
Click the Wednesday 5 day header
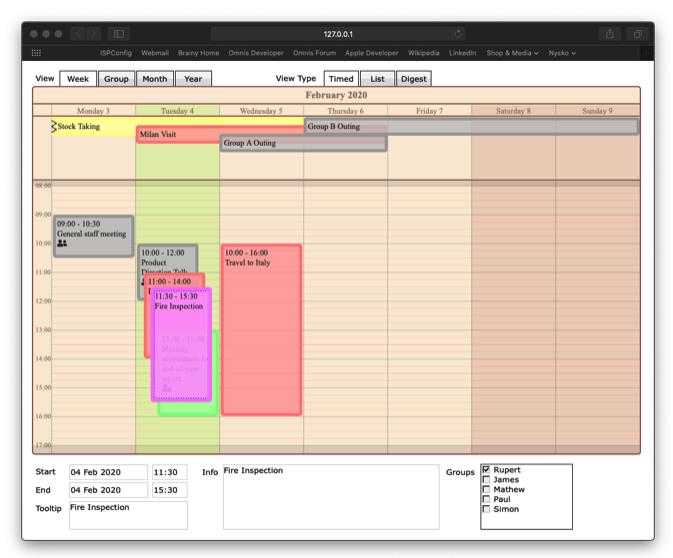coord(261,111)
